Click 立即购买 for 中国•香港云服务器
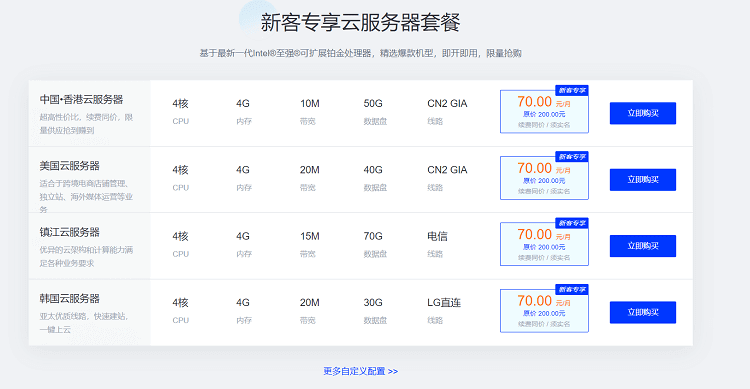Image resolution: width=750 pixels, height=389 pixels. 642,113
